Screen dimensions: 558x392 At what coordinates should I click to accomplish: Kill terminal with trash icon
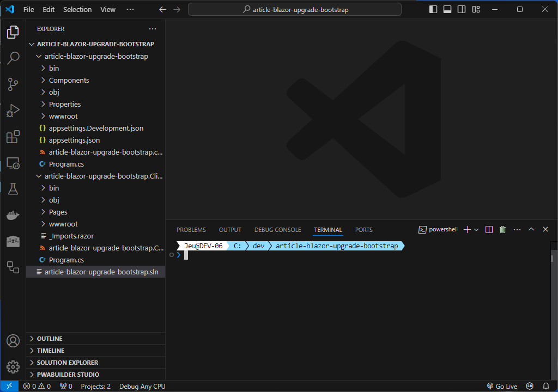(x=502, y=230)
